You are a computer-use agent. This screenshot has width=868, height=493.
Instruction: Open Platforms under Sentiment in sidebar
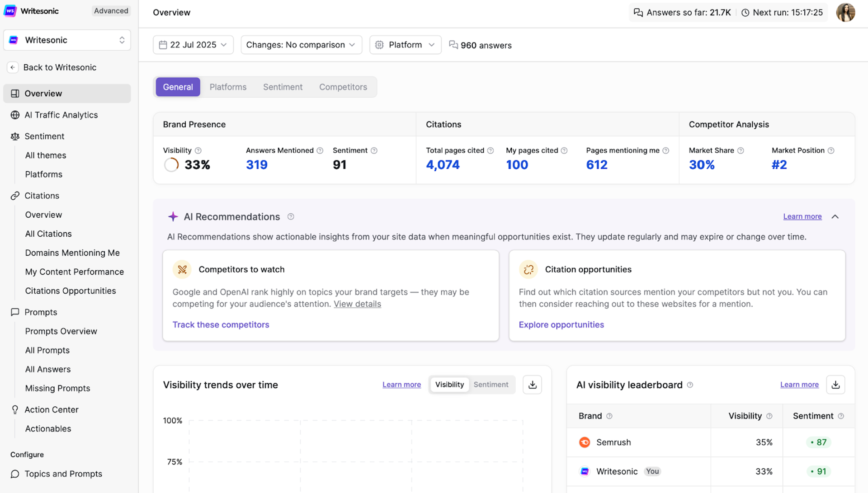[x=44, y=174]
